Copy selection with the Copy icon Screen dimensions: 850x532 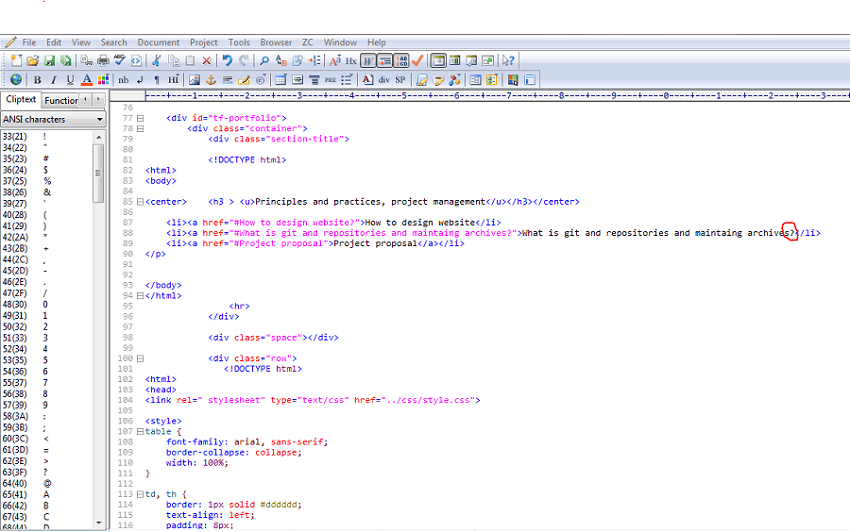[173, 61]
